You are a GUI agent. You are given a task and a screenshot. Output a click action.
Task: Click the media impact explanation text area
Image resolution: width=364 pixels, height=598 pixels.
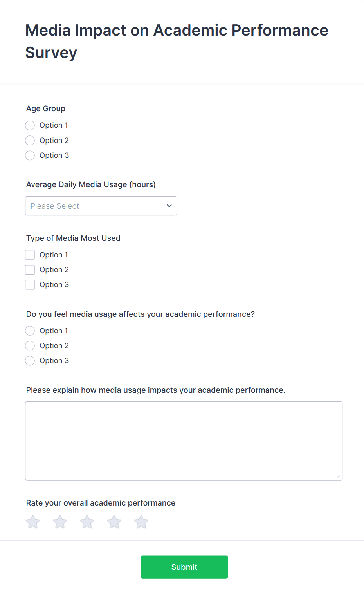(184, 441)
